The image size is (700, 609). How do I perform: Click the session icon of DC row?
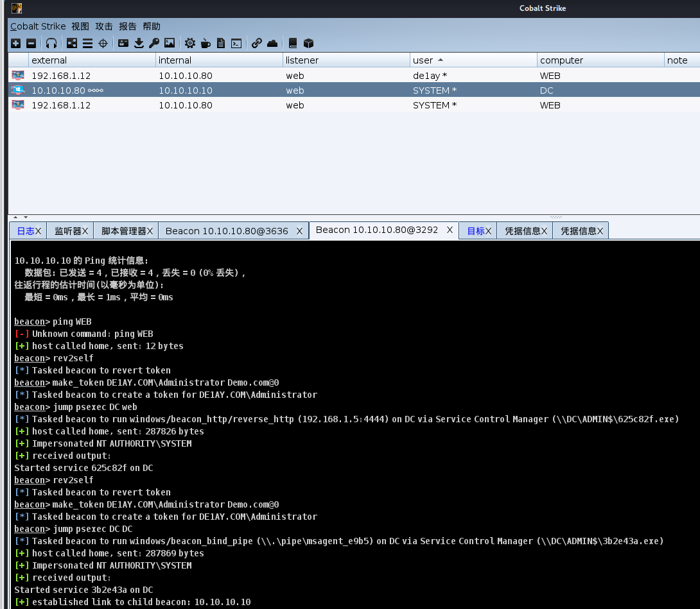(x=18, y=90)
